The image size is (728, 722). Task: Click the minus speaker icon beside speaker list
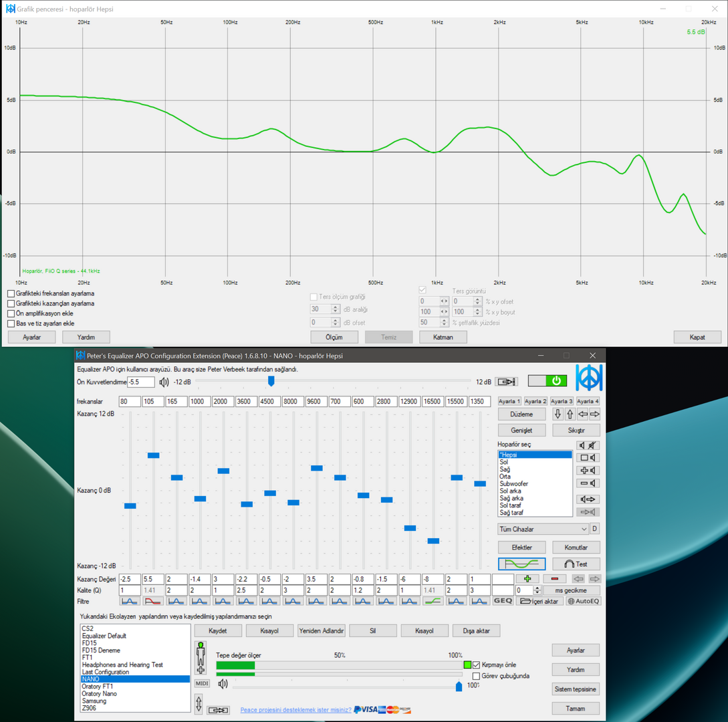[x=588, y=483]
